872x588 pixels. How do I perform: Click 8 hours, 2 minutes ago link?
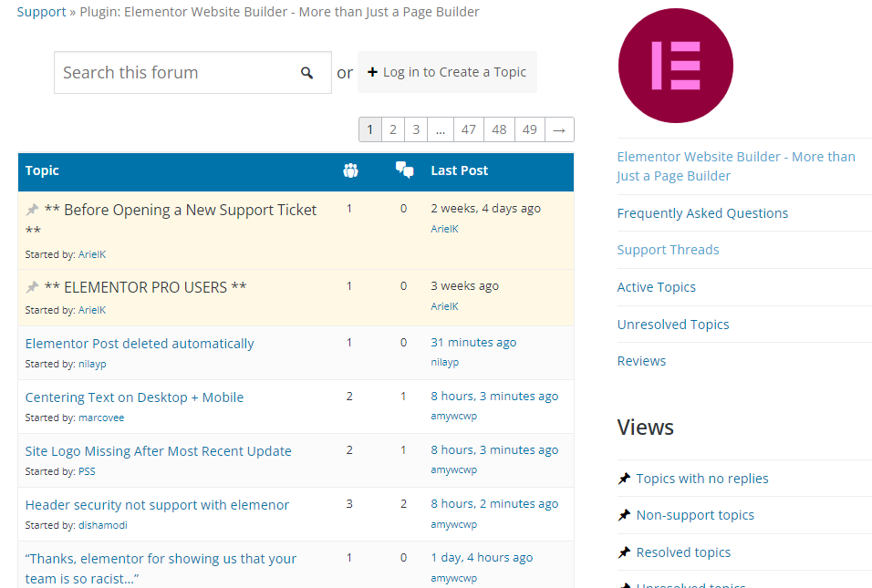pos(494,503)
